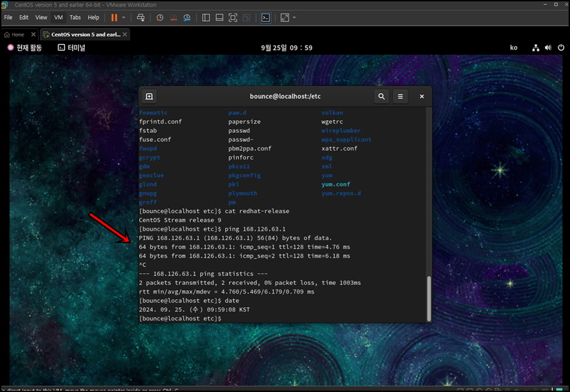Click the pinforc file name
Screen dimensions: 570x392
[241, 157]
